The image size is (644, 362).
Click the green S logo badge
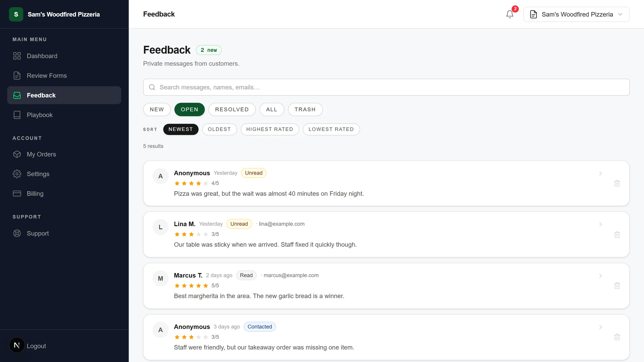tap(16, 14)
